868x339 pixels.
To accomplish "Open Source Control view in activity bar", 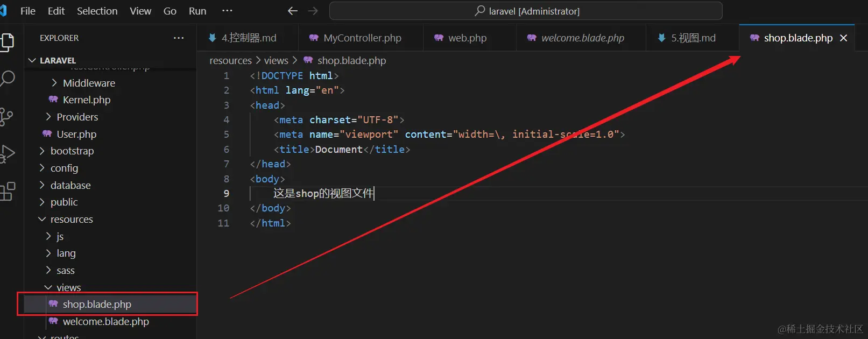I will (x=6, y=117).
